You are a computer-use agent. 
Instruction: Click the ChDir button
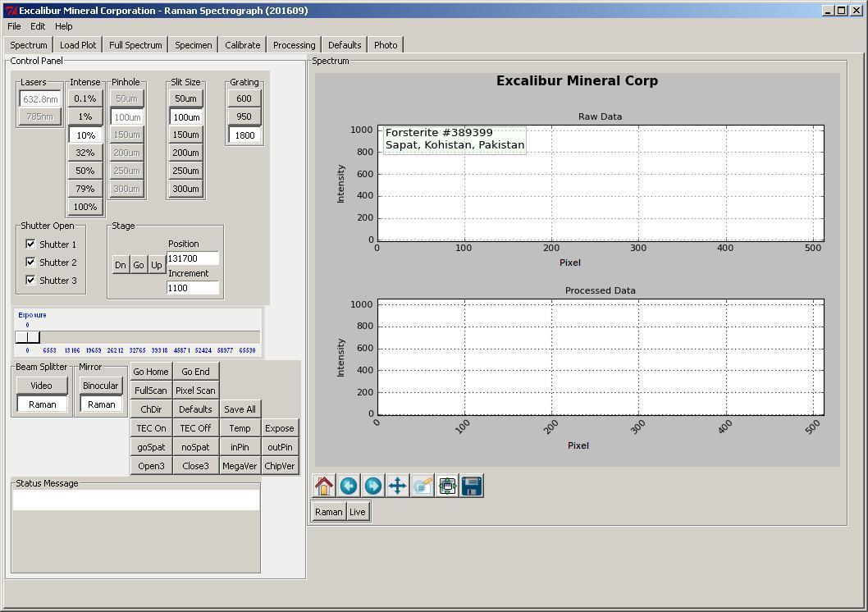click(x=151, y=409)
